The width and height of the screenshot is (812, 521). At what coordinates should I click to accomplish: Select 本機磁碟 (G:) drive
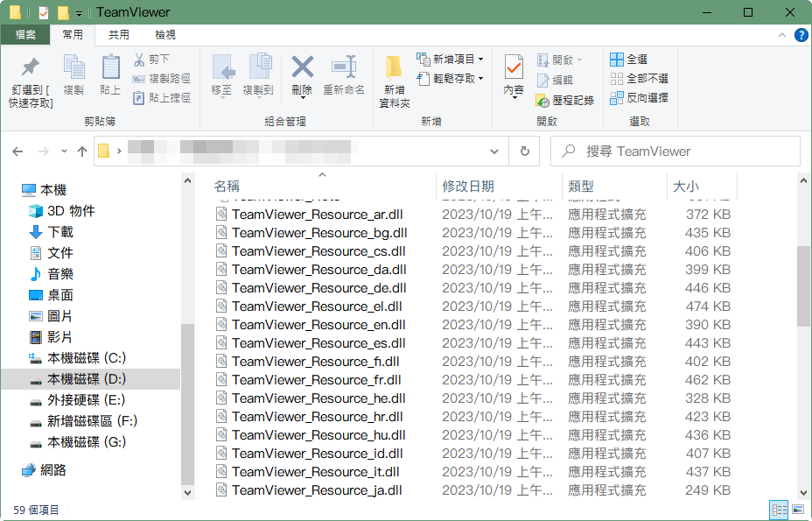click(77, 442)
